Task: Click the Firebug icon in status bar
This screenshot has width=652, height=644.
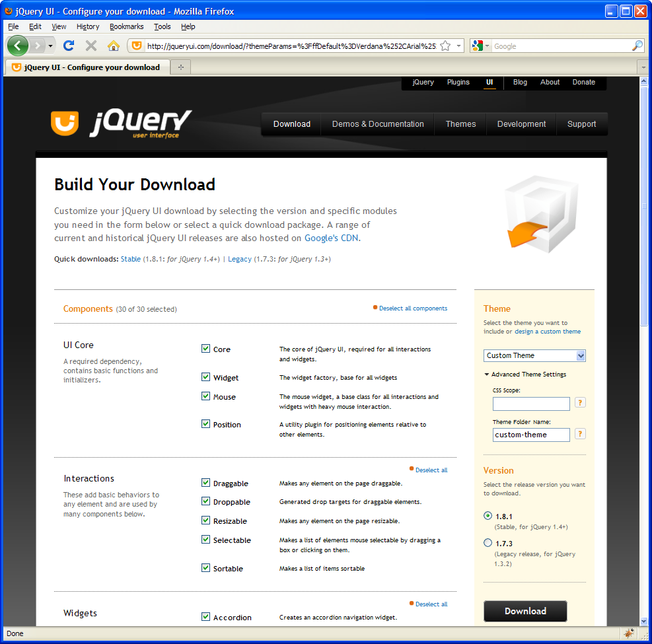Action: click(629, 633)
